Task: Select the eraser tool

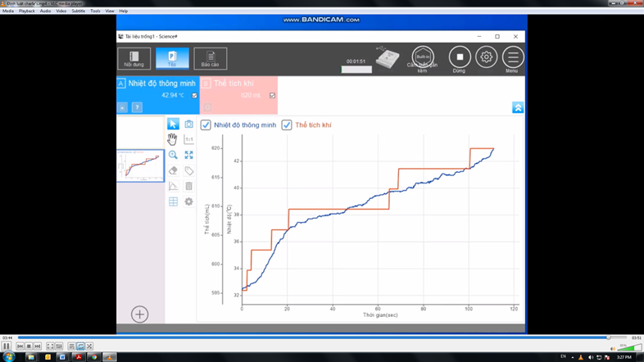Action: 173,170
